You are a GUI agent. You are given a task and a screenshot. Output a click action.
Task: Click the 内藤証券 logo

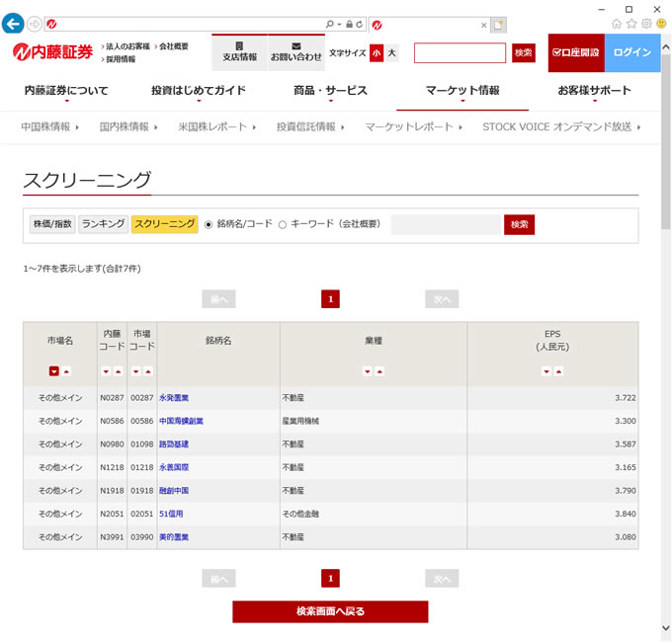click(x=52, y=52)
